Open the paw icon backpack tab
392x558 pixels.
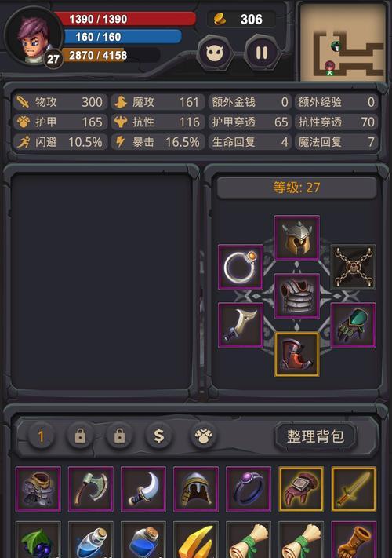pyautogui.click(x=203, y=436)
